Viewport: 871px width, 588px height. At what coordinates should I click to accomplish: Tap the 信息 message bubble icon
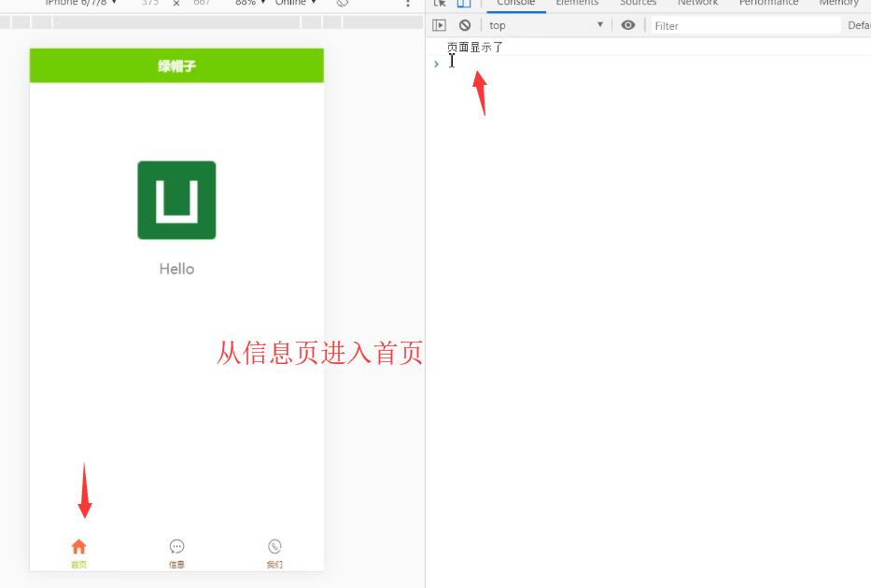pyautogui.click(x=176, y=546)
